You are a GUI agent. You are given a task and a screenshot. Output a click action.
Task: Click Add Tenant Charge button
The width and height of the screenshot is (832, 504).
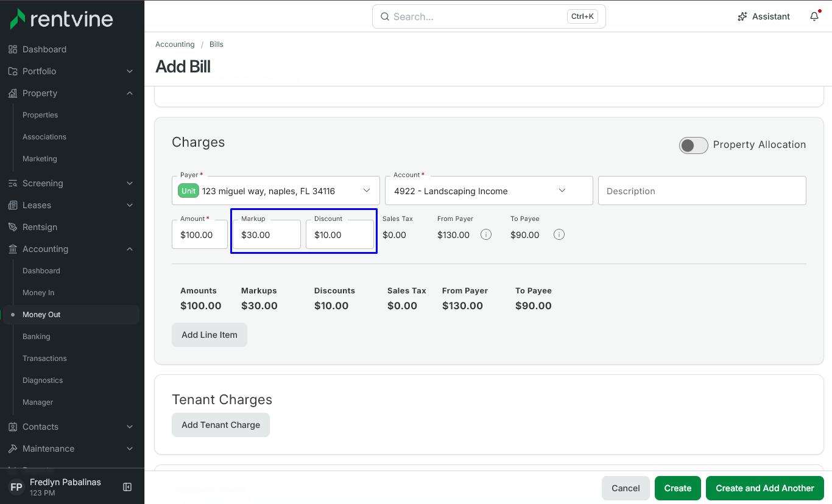[x=220, y=425]
